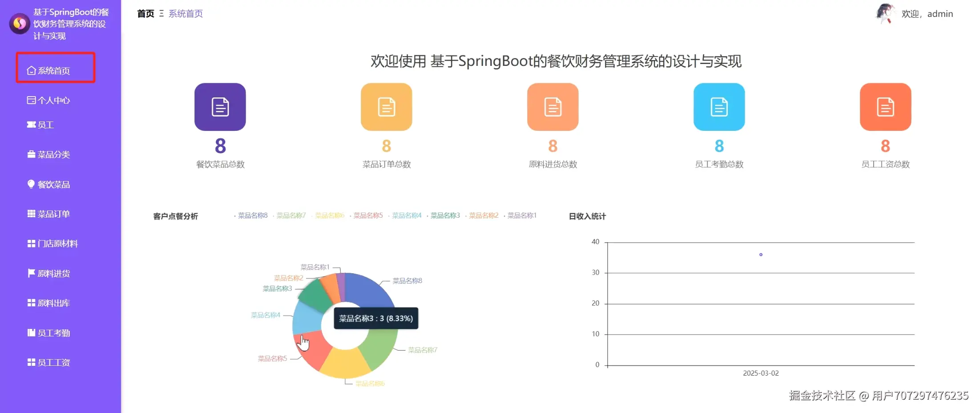980x413 pixels.
Task: Click the red 员工工资总数 document icon
Action: pyautogui.click(x=886, y=107)
